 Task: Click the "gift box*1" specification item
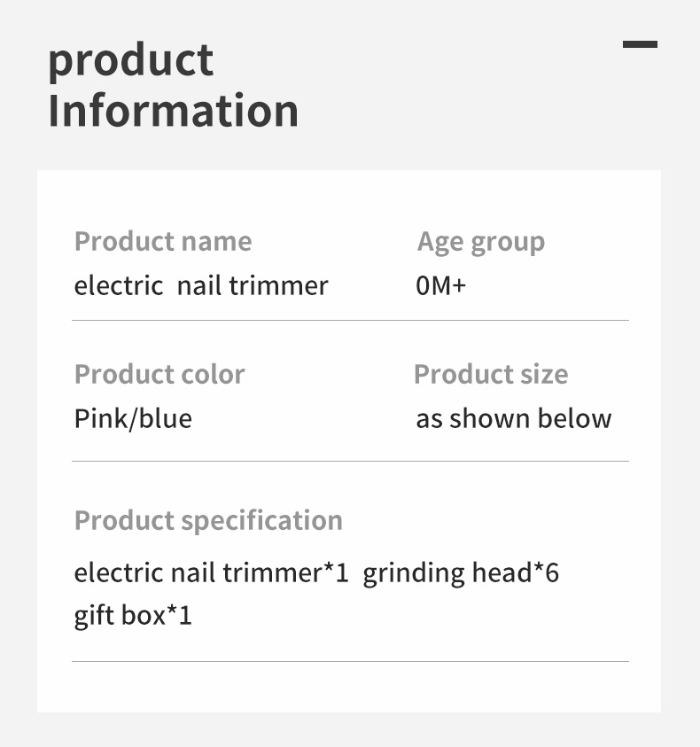pyautogui.click(x=133, y=615)
